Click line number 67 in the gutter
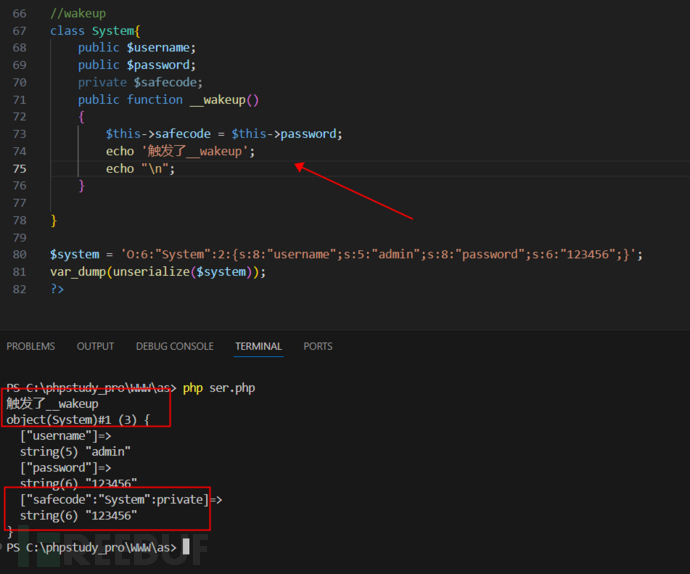This screenshot has height=574, width=690. click(x=20, y=31)
